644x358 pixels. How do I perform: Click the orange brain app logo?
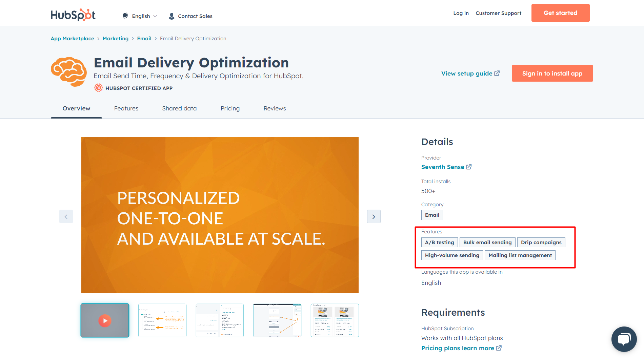(x=69, y=71)
